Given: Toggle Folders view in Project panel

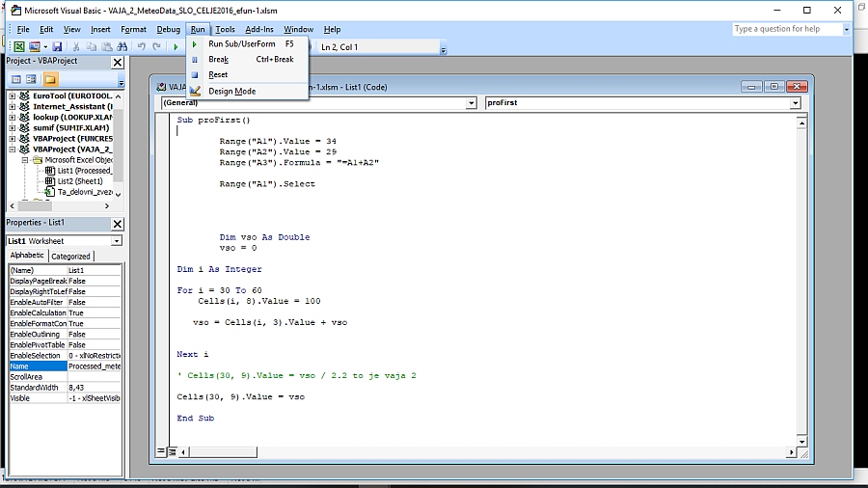Looking at the screenshot, I should click(50, 79).
